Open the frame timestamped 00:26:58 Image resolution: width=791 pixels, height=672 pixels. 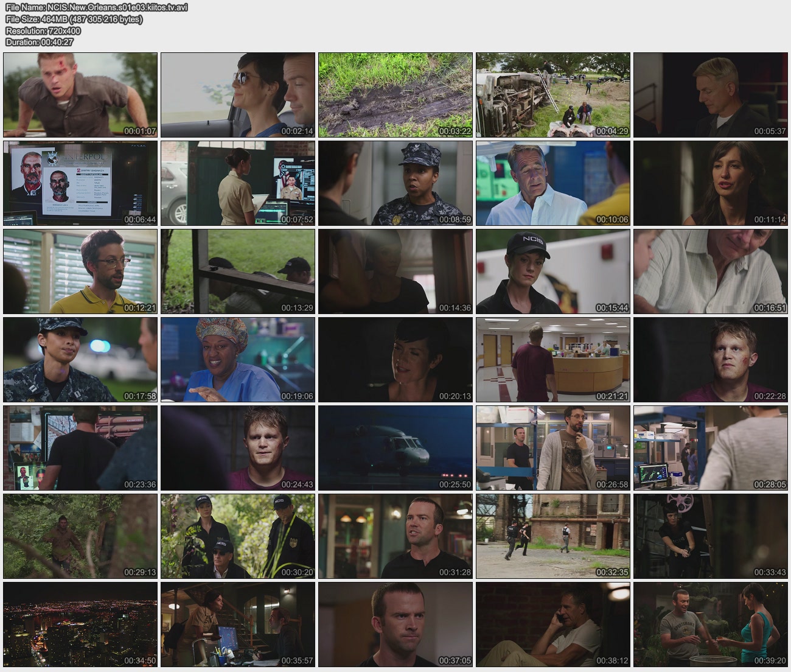click(553, 448)
